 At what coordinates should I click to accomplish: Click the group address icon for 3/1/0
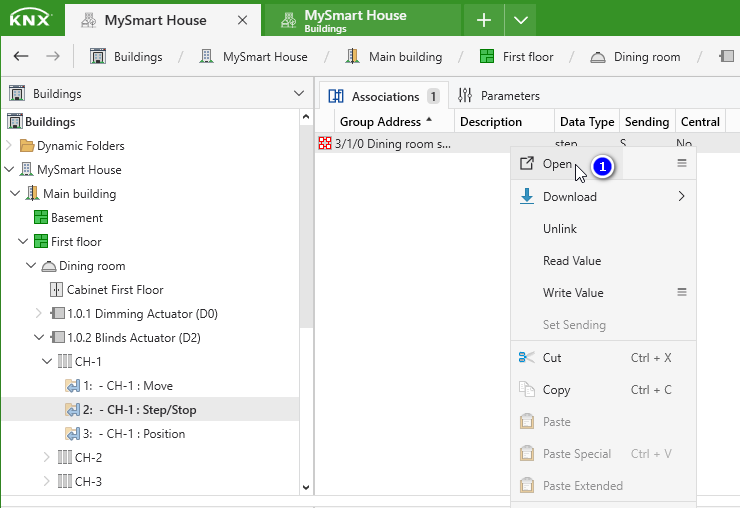pos(325,143)
